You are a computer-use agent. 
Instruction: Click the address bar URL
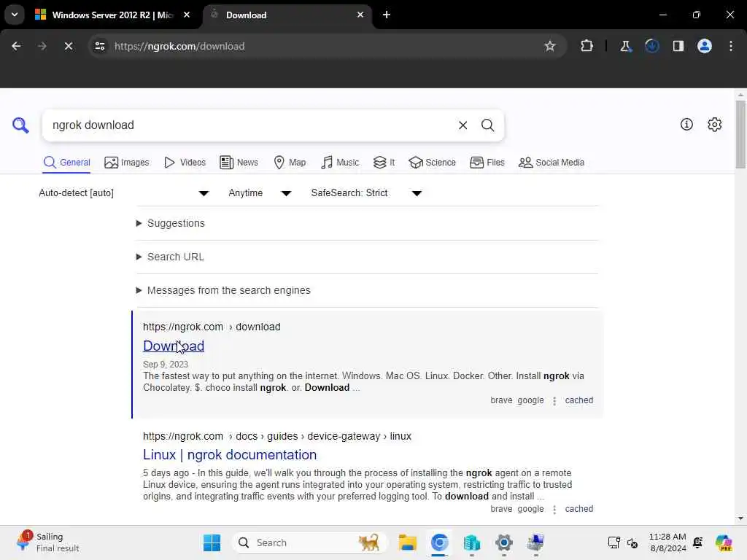click(x=179, y=46)
